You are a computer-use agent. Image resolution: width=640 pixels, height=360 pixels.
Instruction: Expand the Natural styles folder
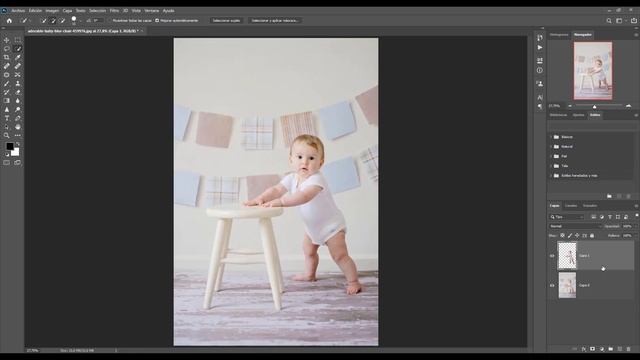551,147
